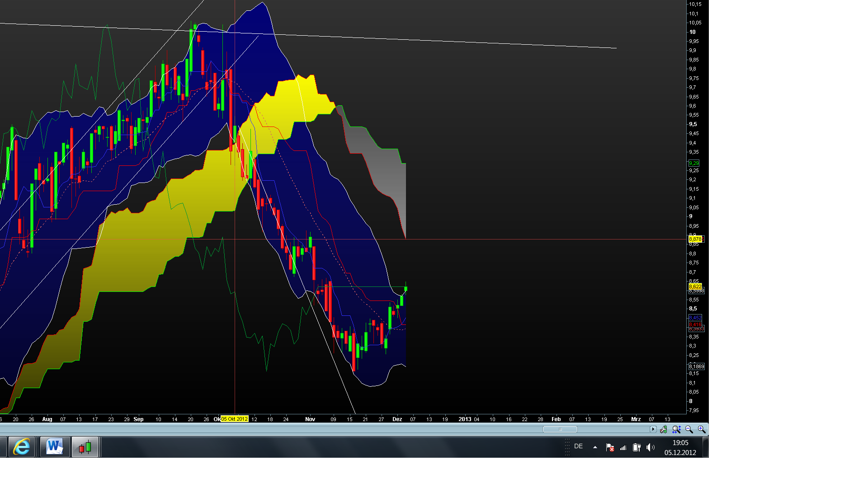868x488 pixels.
Task: Open the volume speaker control
Action: tap(650, 447)
